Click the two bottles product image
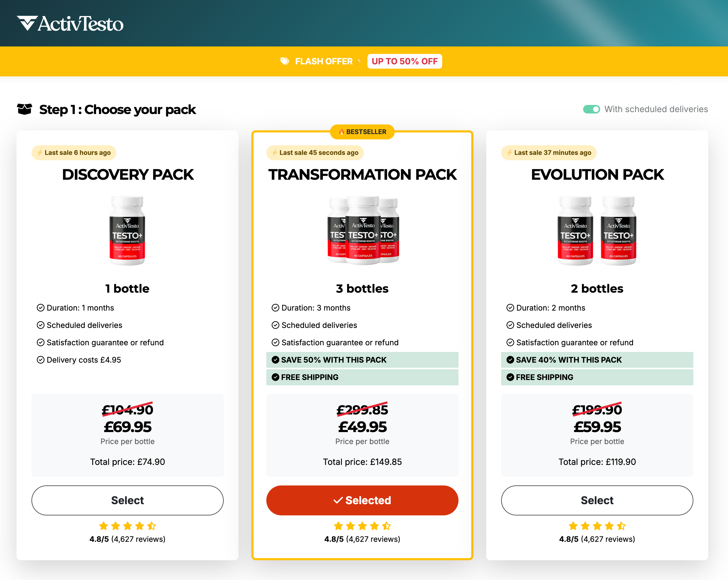 [x=597, y=230]
